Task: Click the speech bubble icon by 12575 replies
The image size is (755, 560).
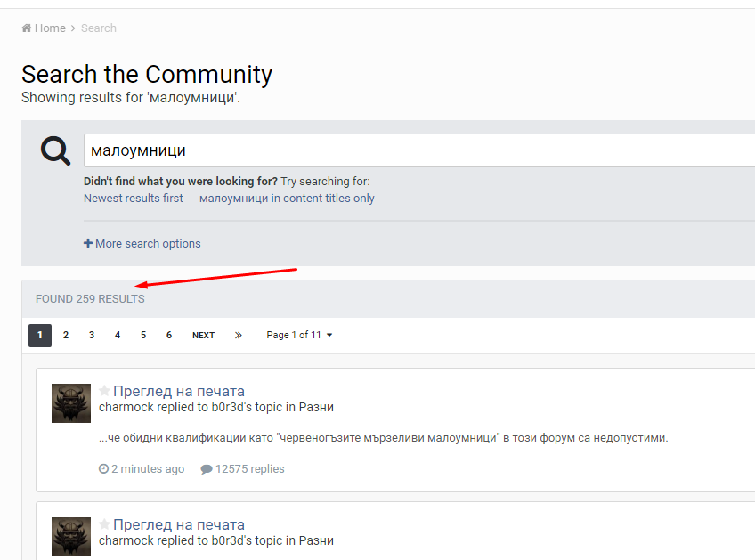Action: (206, 469)
